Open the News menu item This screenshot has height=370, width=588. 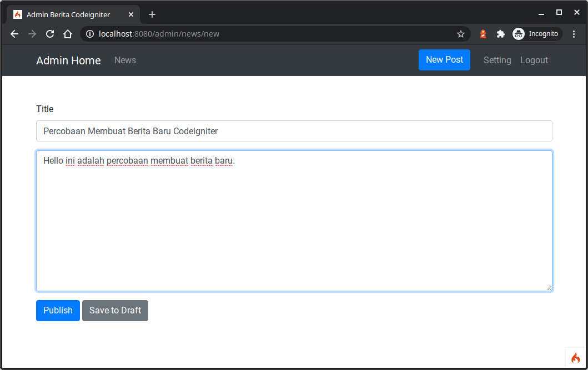point(125,60)
